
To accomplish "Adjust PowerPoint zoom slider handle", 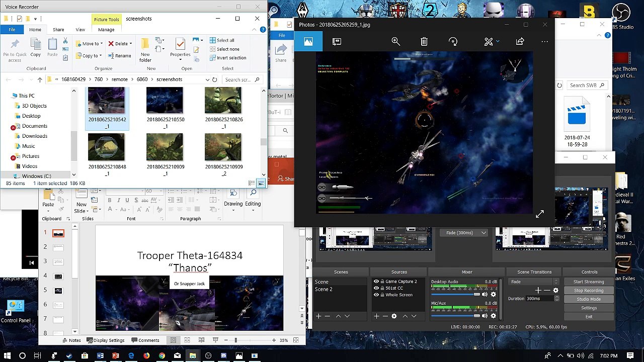I will pyautogui.click(x=235, y=340).
